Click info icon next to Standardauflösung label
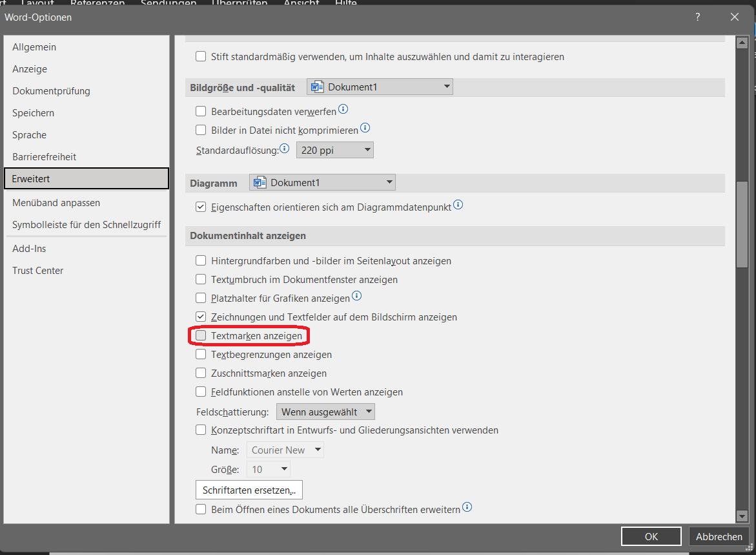This screenshot has width=756, height=555. coord(285,149)
